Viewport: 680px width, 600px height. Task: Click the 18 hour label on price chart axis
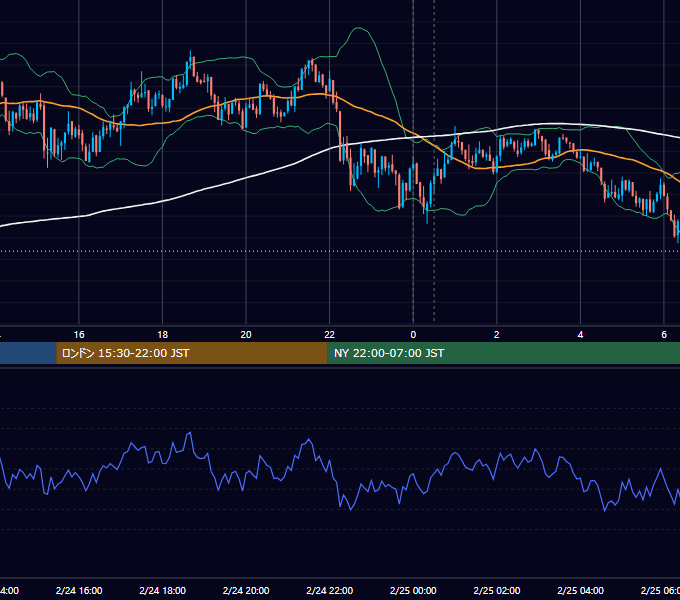tap(163, 335)
